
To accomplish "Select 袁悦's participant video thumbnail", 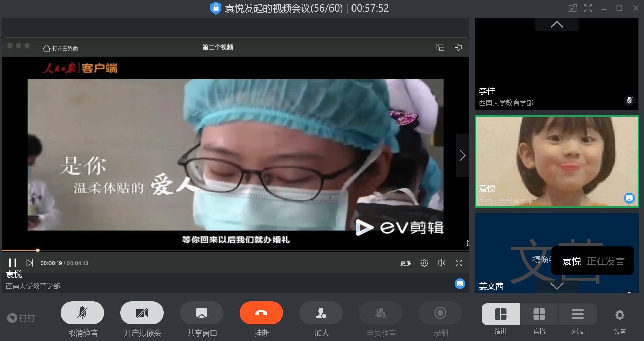I will pos(557,161).
